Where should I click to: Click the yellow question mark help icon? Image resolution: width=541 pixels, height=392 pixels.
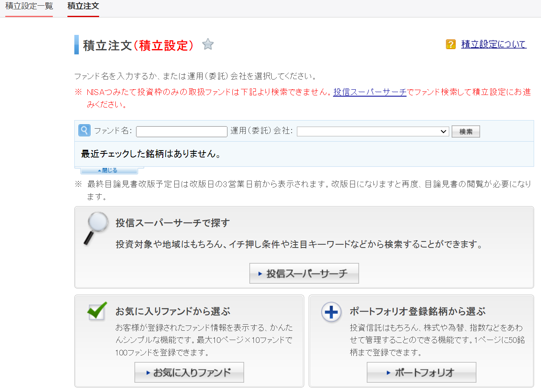450,44
